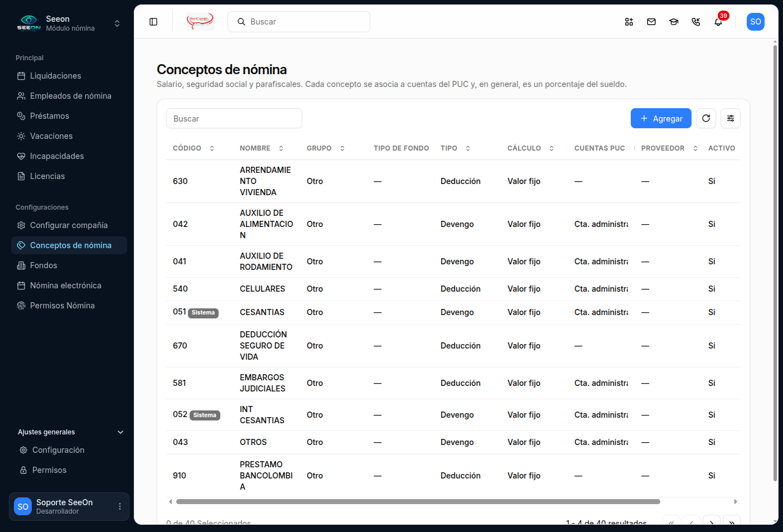783x532 pixels.
Task: Refresh the concepts table
Action: tap(706, 118)
